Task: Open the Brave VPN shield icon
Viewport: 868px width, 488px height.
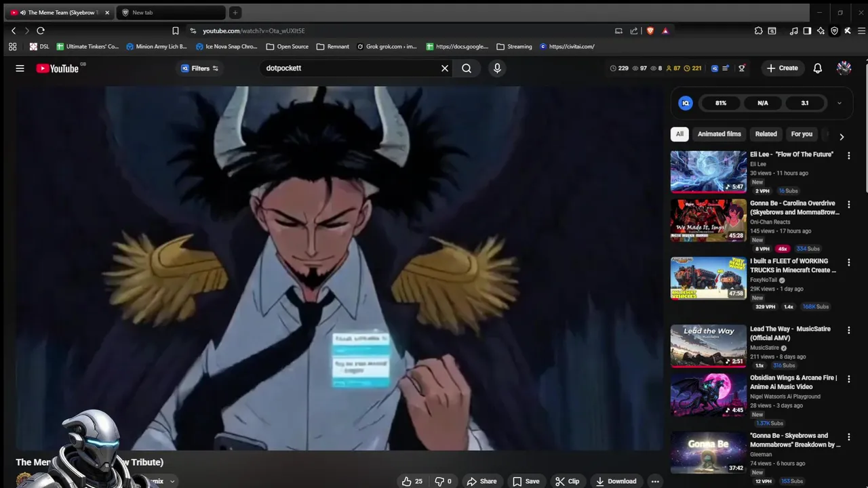Action: (834, 30)
